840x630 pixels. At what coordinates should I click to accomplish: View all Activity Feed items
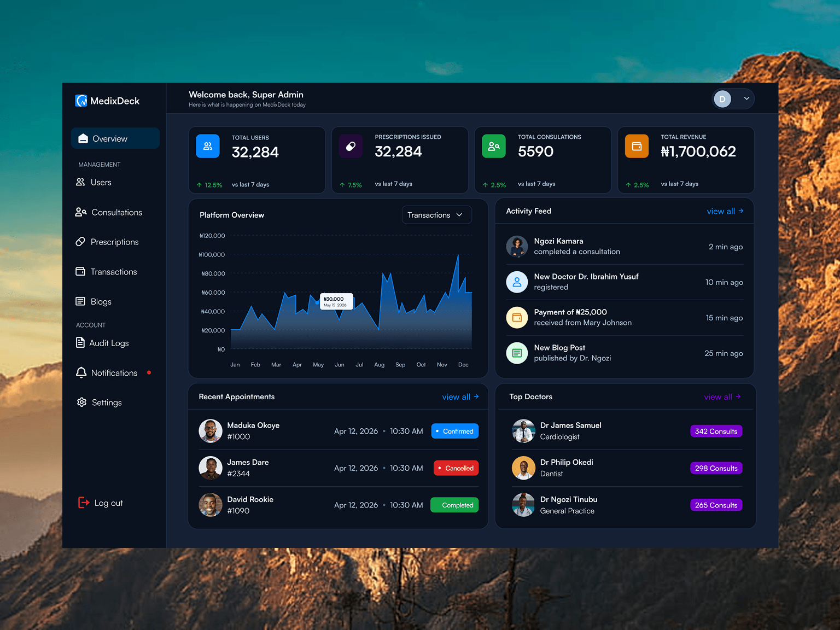[725, 211]
